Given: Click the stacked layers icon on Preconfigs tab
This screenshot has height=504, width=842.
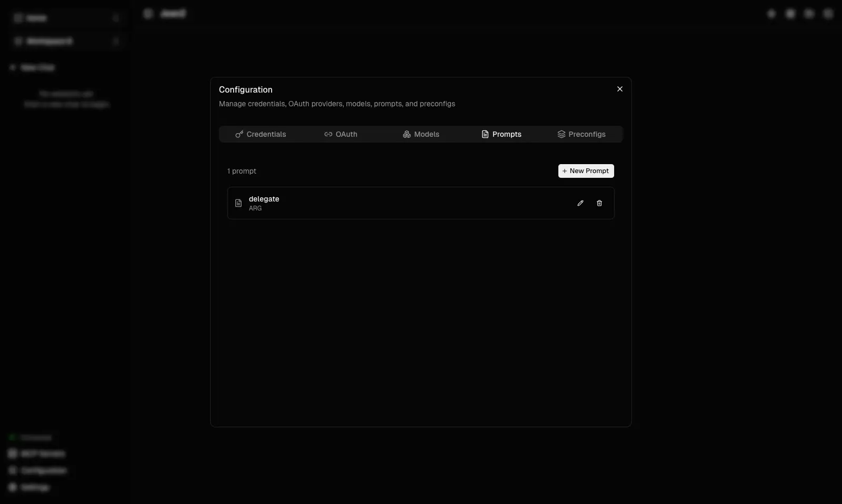Looking at the screenshot, I should click(562, 134).
